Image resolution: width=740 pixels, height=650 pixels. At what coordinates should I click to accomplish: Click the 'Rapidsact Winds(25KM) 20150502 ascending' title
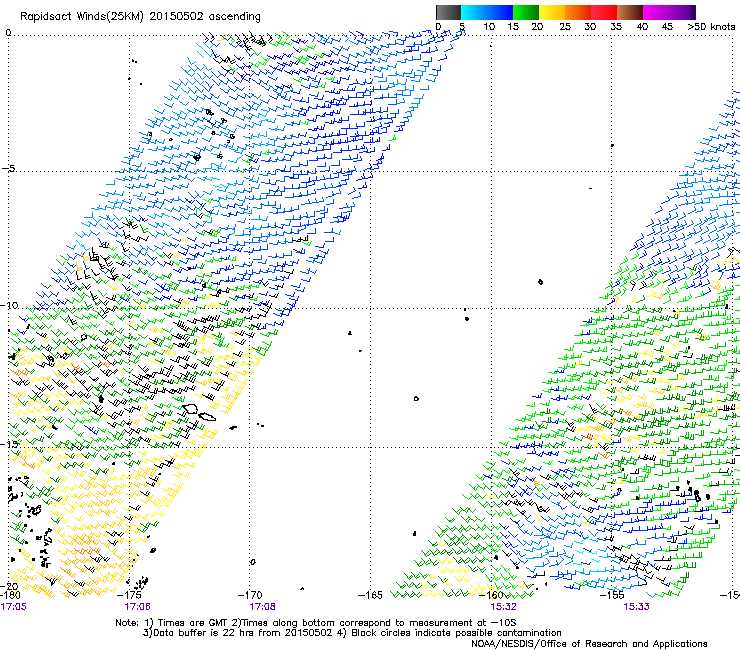140,17
